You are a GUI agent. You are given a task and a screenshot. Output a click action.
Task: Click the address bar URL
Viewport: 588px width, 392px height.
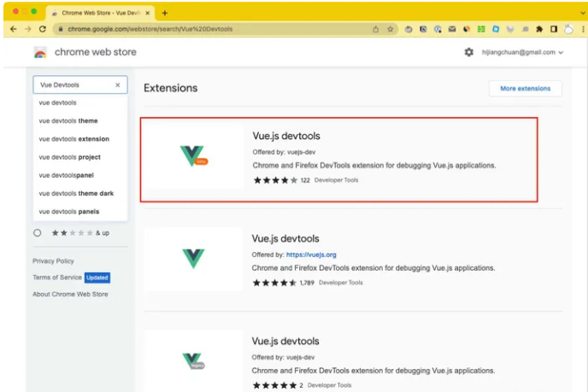(x=150, y=29)
